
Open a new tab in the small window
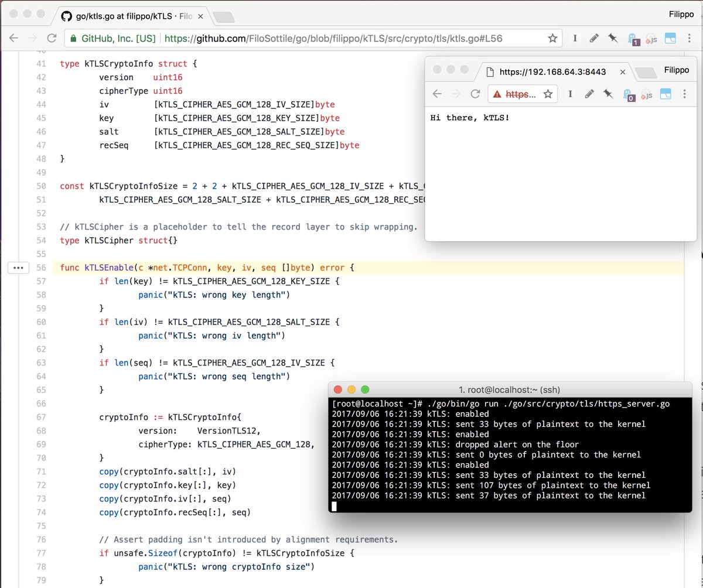(x=645, y=73)
